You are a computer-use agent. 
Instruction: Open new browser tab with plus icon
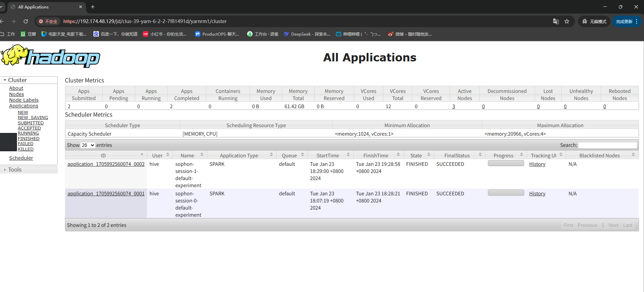(93, 7)
